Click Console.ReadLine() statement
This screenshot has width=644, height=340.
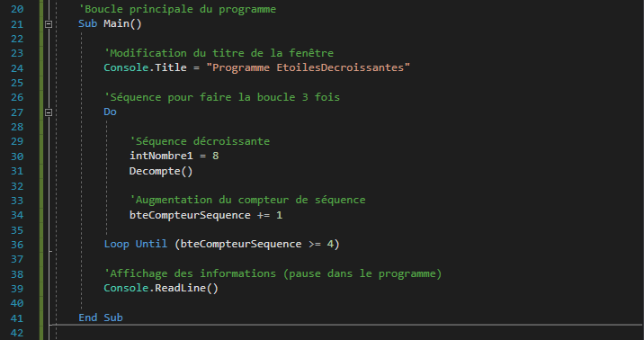click(x=161, y=288)
